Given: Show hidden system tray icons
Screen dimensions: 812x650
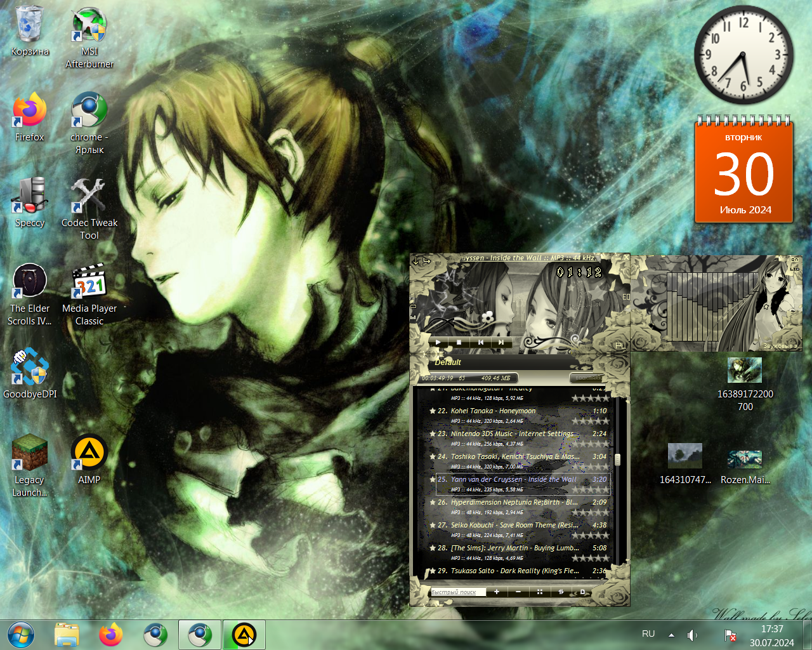Looking at the screenshot, I should click(x=671, y=634).
